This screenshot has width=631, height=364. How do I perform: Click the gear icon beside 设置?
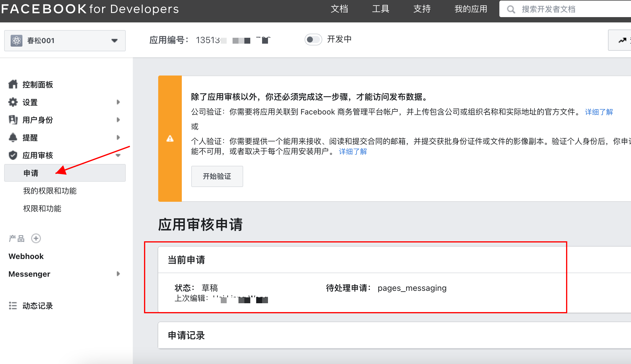point(13,102)
